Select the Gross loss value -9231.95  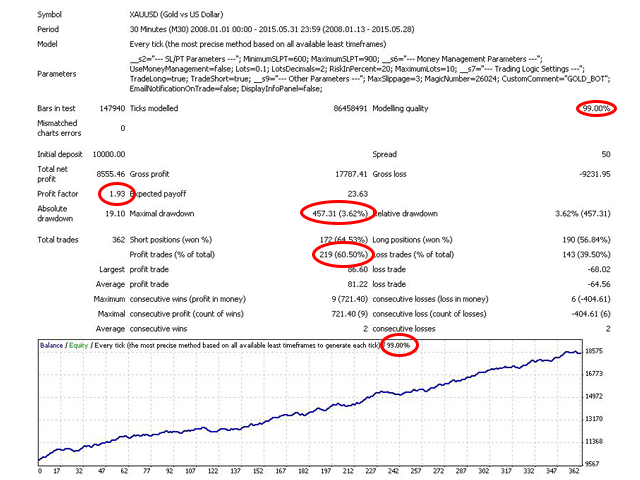click(595, 174)
